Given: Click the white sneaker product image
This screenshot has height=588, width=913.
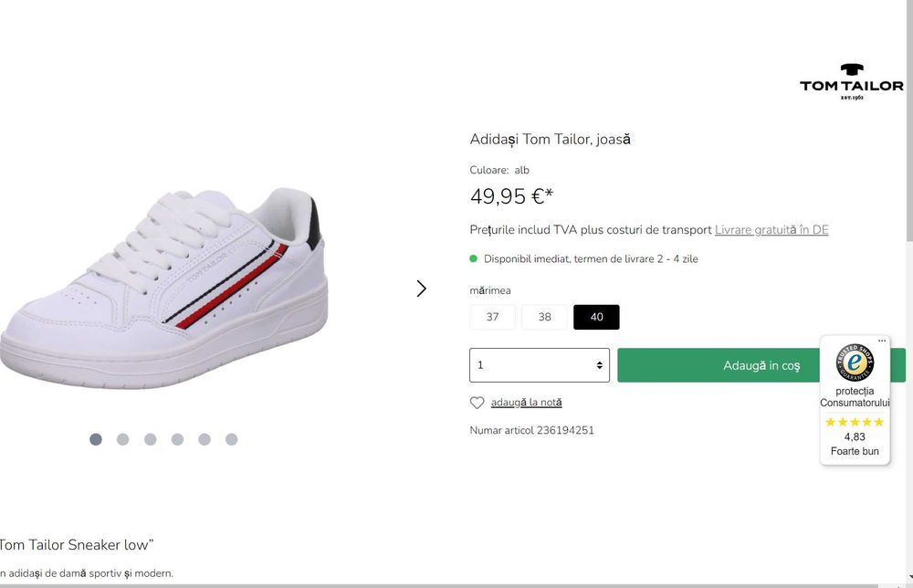Looking at the screenshot, I should [x=164, y=288].
